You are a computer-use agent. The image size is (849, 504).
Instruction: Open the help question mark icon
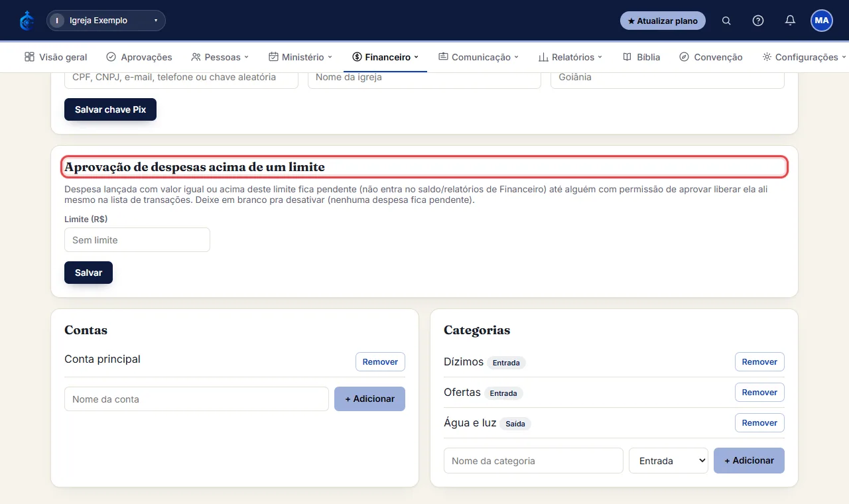[758, 21]
